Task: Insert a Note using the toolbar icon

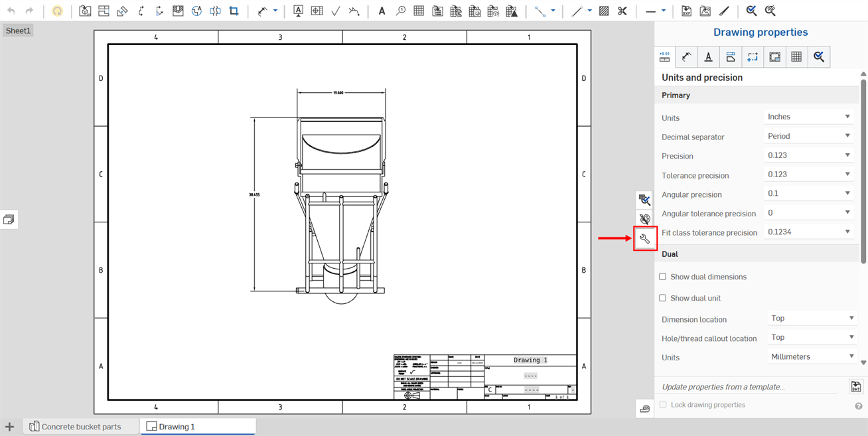Action: 382,11
